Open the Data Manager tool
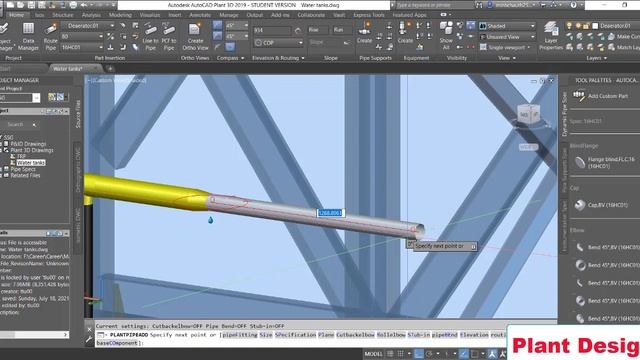The image size is (640, 360). (28, 37)
